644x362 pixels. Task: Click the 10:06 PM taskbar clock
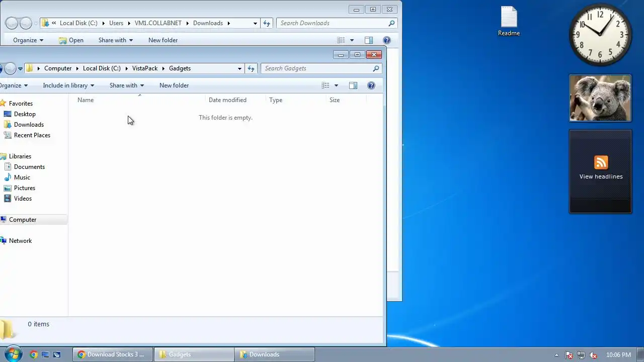coord(618,355)
